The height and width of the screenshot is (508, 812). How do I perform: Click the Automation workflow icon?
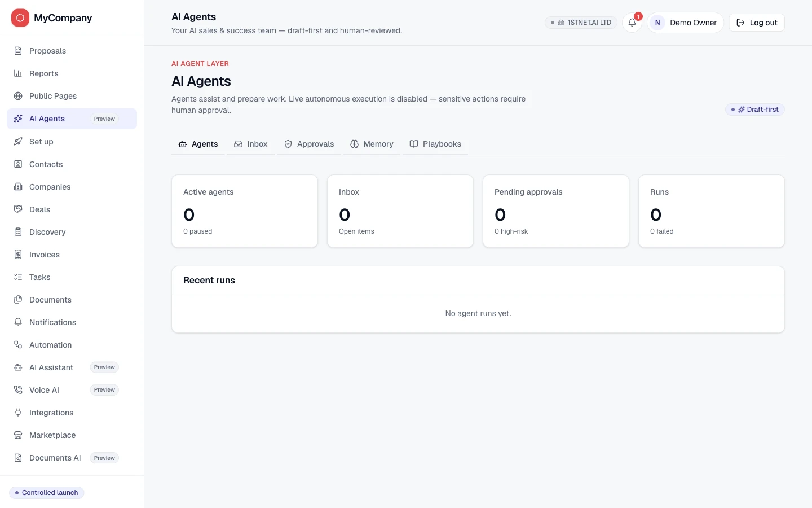point(18,345)
